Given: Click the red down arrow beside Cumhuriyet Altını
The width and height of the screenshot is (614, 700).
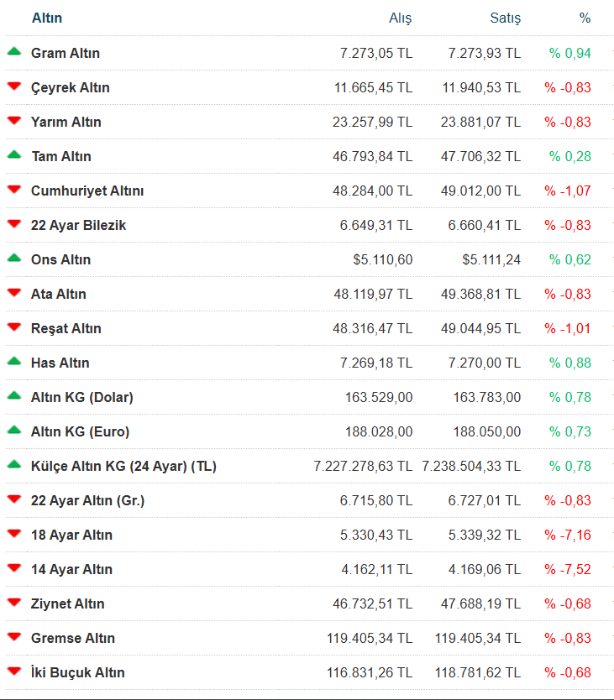Looking at the screenshot, I should coord(13,190).
